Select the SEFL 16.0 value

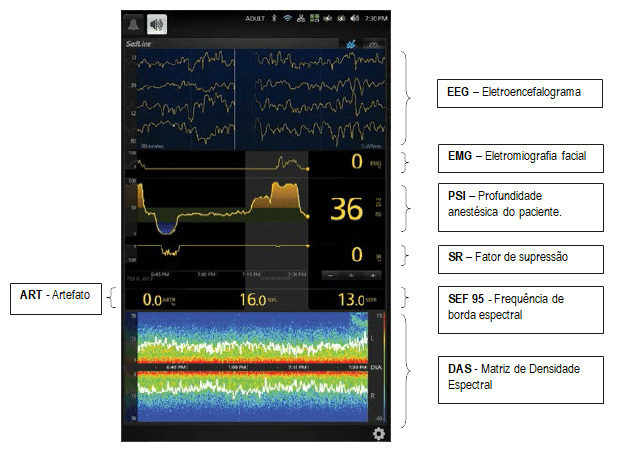coord(254,299)
